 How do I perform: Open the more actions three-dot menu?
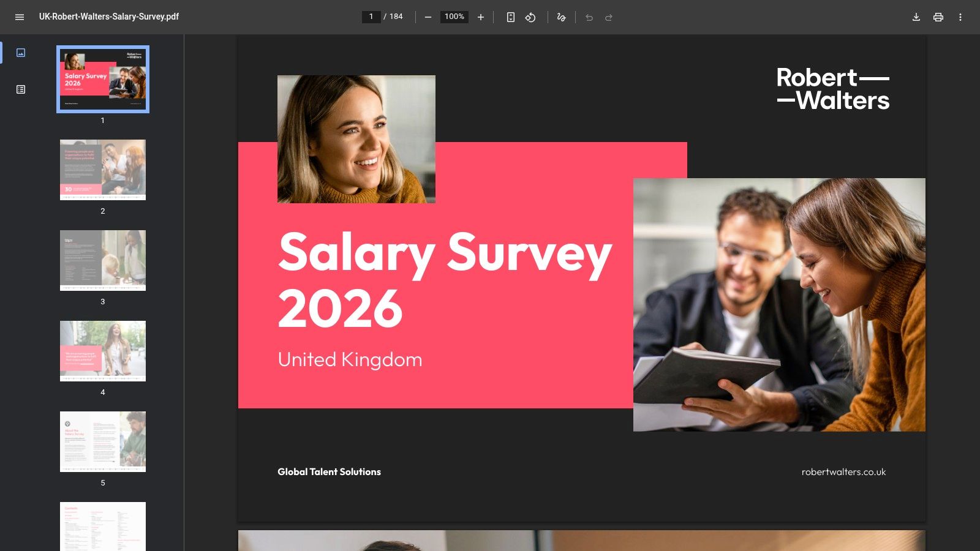point(960,17)
